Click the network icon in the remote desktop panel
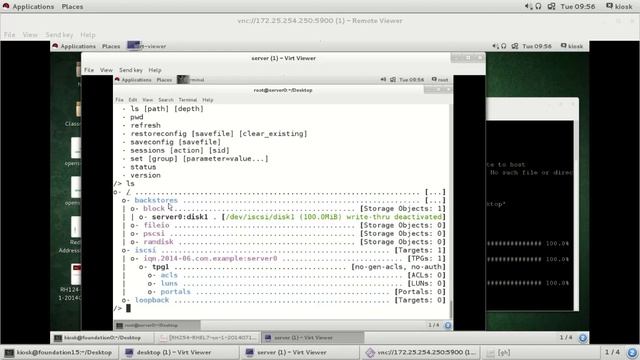This screenshot has width=640, height=360. pyautogui.click(x=515, y=46)
